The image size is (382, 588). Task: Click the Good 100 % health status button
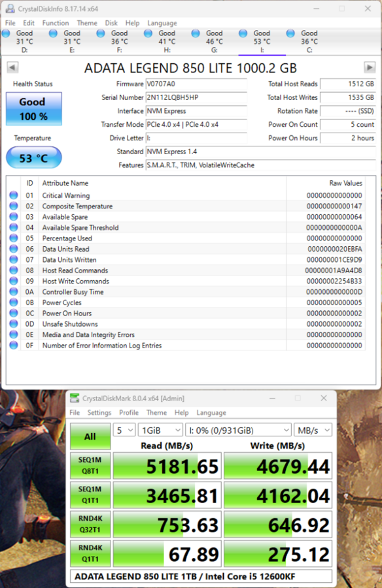pyautogui.click(x=34, y=108)
